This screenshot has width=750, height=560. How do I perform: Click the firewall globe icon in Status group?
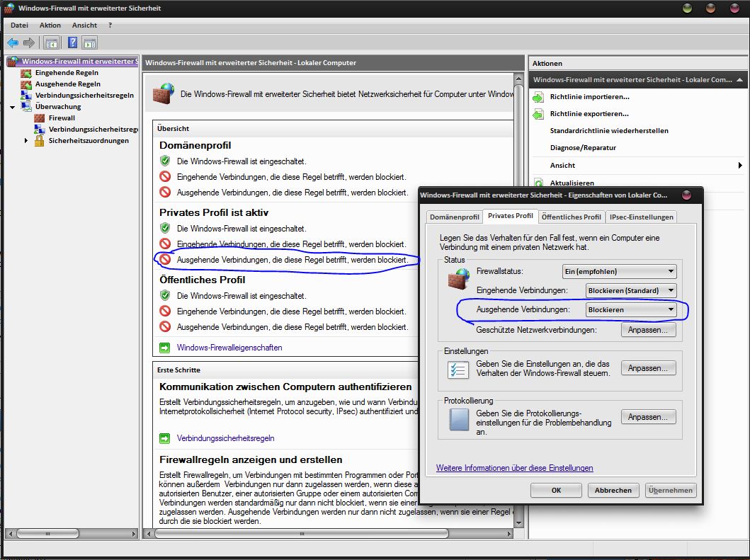click(x=459, y=279)
